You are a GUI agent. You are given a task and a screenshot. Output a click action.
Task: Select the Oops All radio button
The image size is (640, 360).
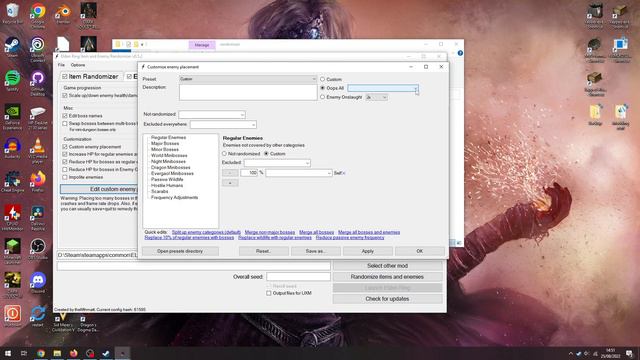tap(322, 88)
